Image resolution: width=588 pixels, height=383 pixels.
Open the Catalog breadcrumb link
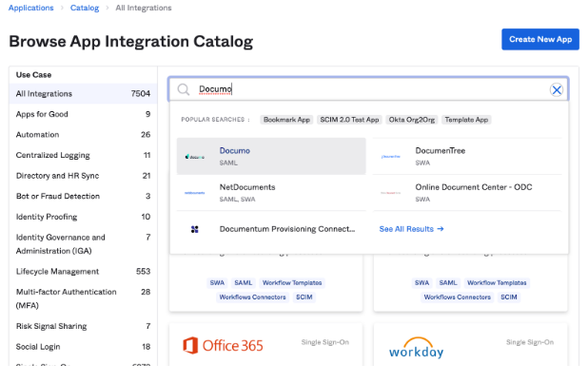tap(85, 8)
